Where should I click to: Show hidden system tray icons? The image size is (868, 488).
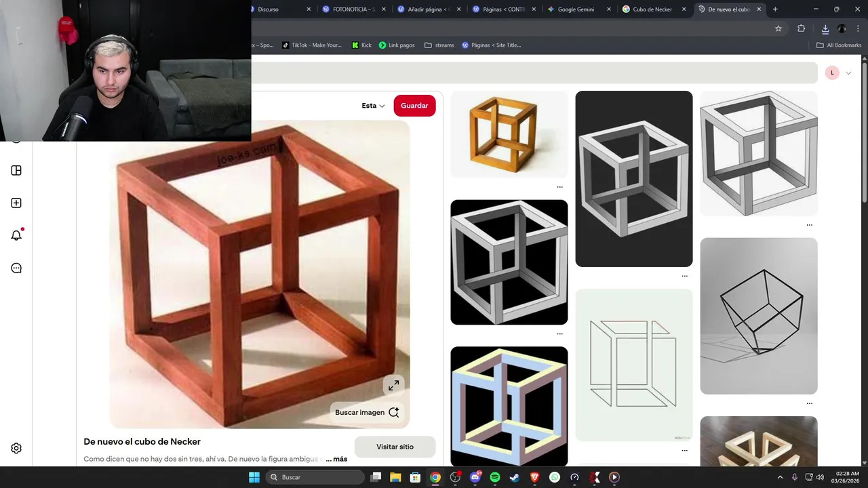(779, 477)
